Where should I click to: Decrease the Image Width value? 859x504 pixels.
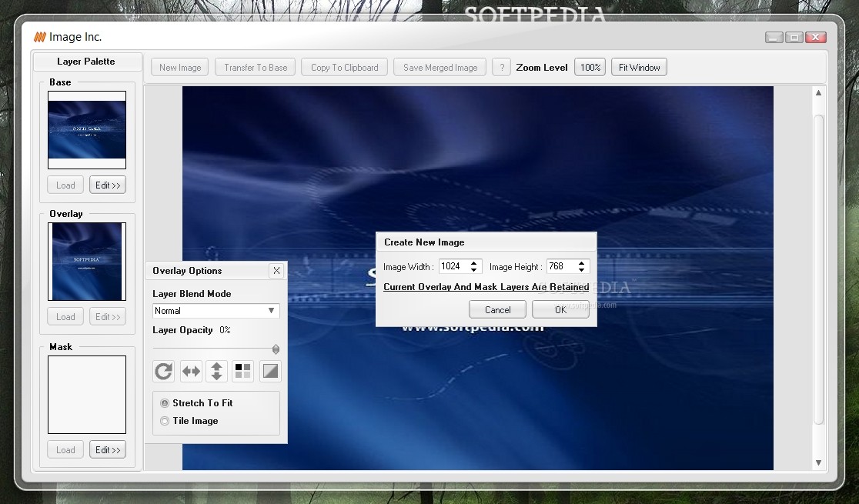coord(474,270)
